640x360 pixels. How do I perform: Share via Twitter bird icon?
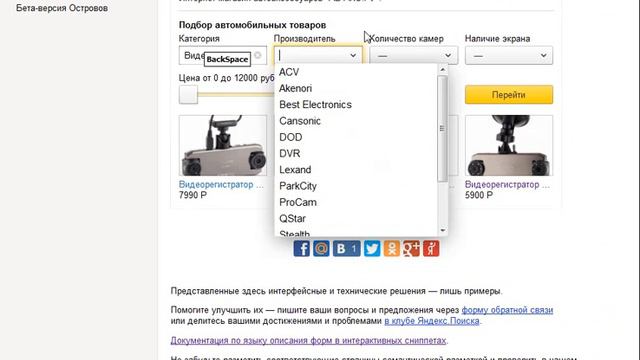[372, 248]
